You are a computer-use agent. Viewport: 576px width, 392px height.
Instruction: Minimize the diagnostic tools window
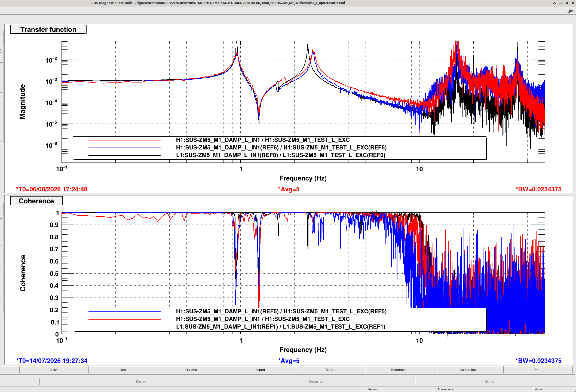pyautogui.click(x=560, y=3)
